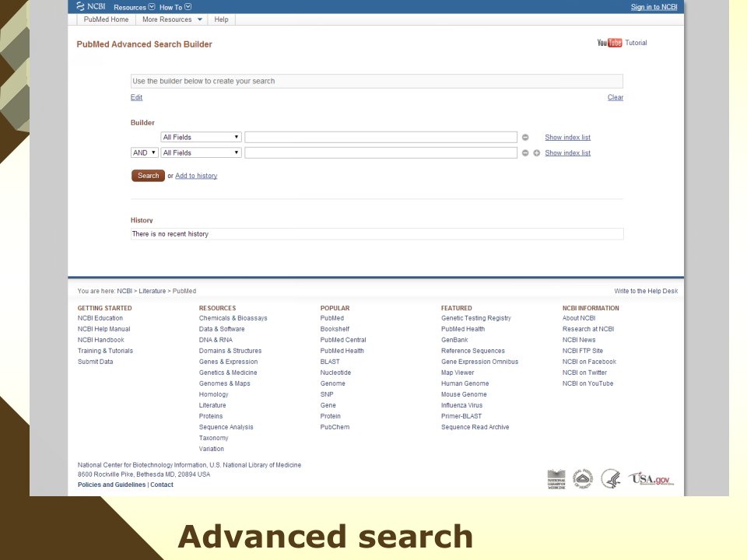
Task: Click the NIH logo in footer
Action: (x=582, y=478)
